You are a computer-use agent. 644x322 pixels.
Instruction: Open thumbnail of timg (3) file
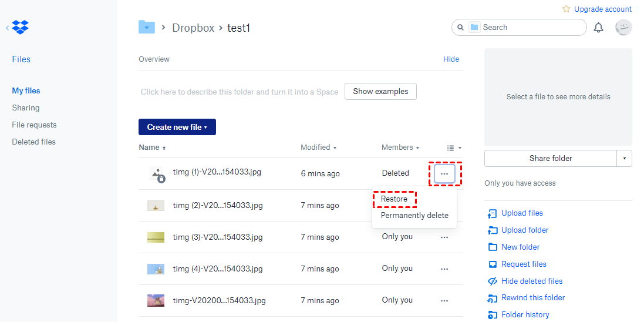(x=156, y=237)
